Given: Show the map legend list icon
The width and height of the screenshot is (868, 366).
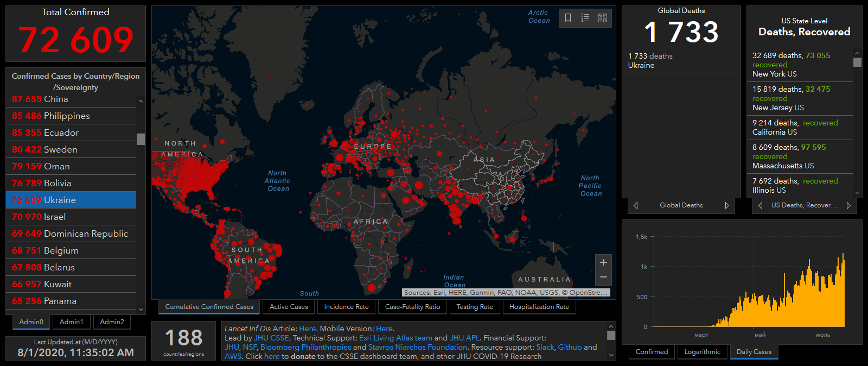Looking at the screenshot, I should (585, 18).
